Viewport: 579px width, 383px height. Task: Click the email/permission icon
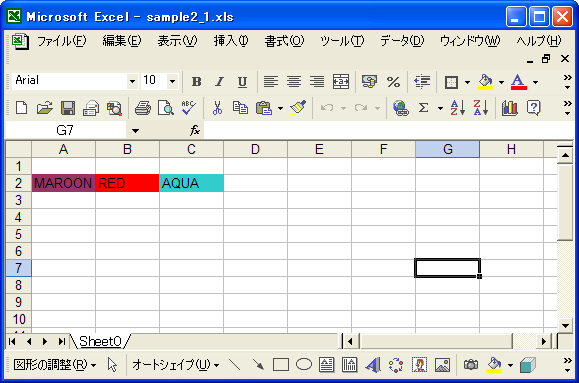pyautogui.click(x=91, y=108)
